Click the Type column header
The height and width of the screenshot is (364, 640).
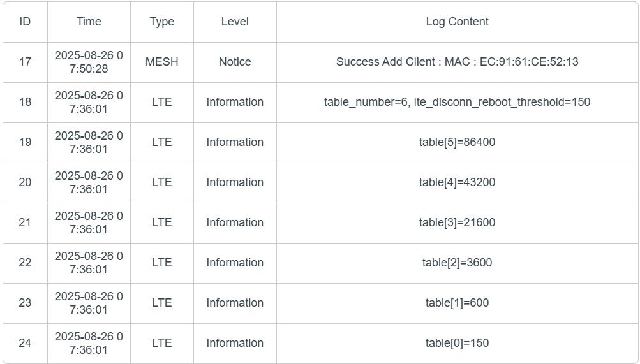(x=162, y=22)
